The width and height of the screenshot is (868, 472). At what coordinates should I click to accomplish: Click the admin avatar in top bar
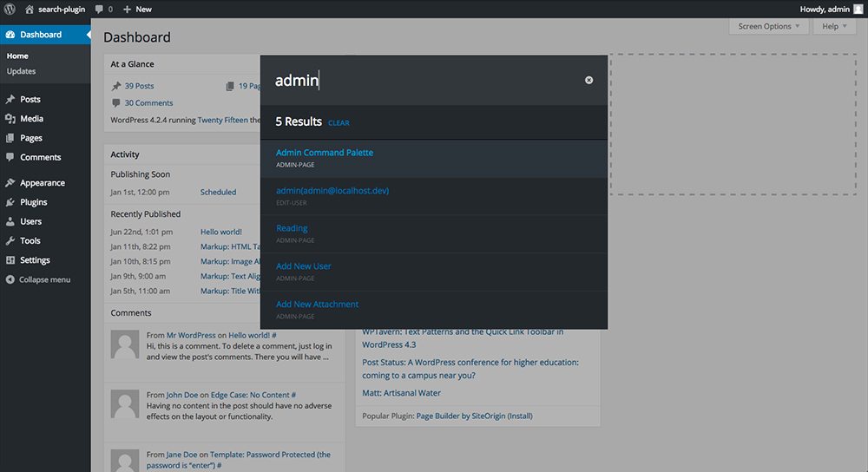tap(858, 9)
